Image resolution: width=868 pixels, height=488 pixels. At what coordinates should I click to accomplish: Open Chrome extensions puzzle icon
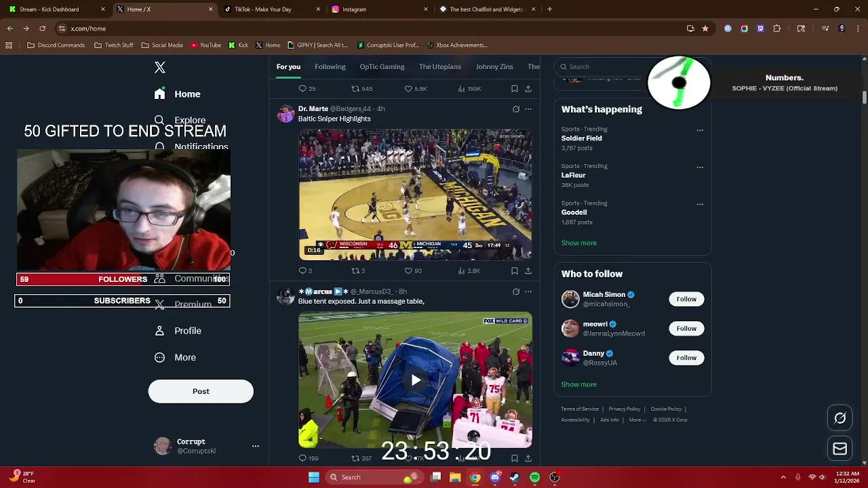tap(777, 28)
